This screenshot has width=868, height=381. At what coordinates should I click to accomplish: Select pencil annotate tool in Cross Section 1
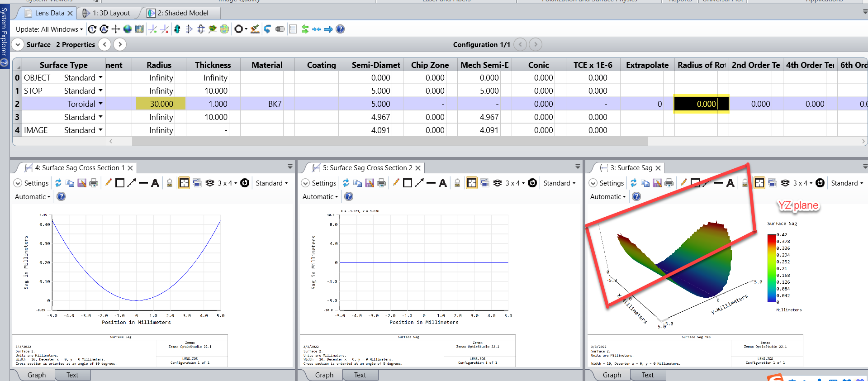coord(108,183)
